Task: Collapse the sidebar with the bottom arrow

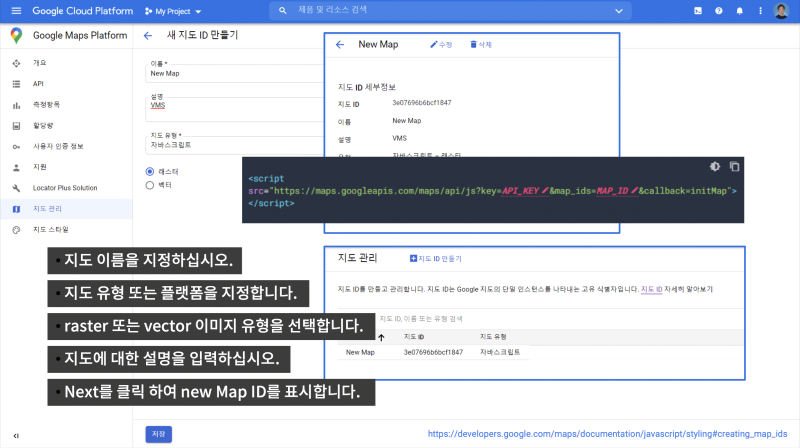Action: [x=16, y=436]
